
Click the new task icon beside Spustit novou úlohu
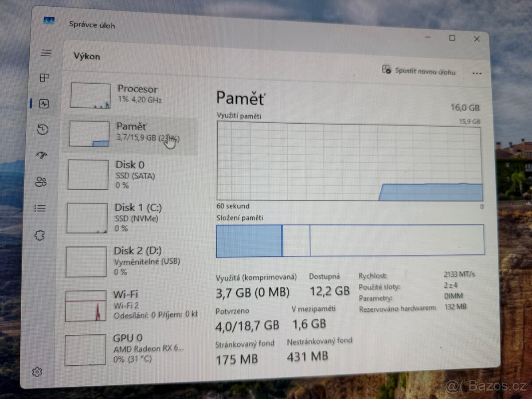(386, 70)
